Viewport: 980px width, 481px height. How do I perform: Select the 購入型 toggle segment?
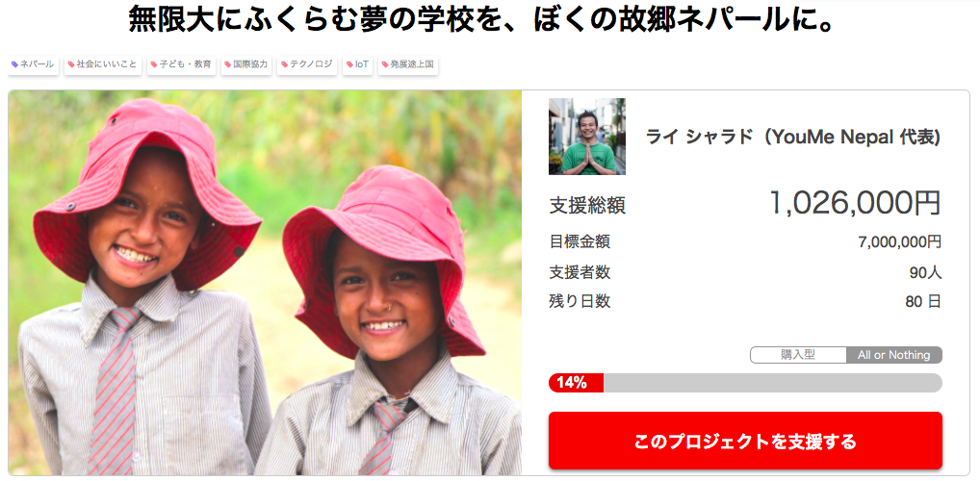(x=798, y=355)
